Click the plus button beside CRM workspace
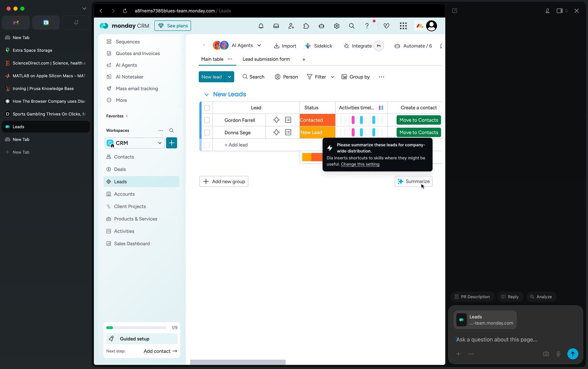Viewport: 588px width, 369px height. (172, 143)
